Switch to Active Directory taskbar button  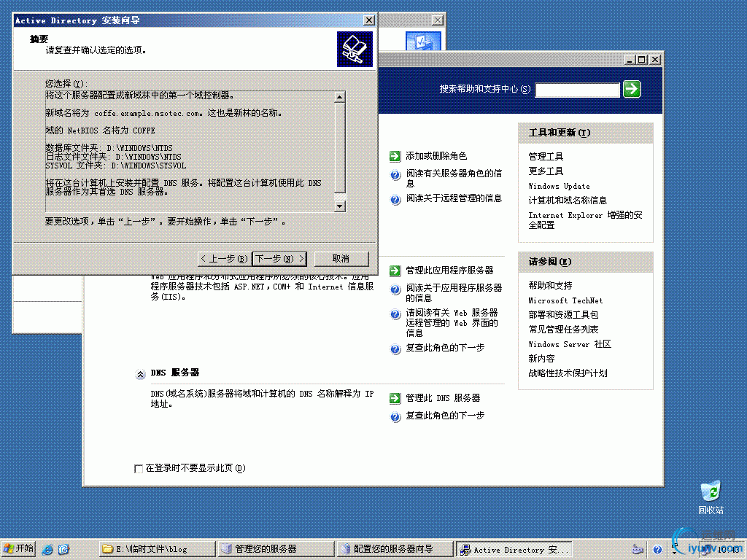(x=514, y=549)
